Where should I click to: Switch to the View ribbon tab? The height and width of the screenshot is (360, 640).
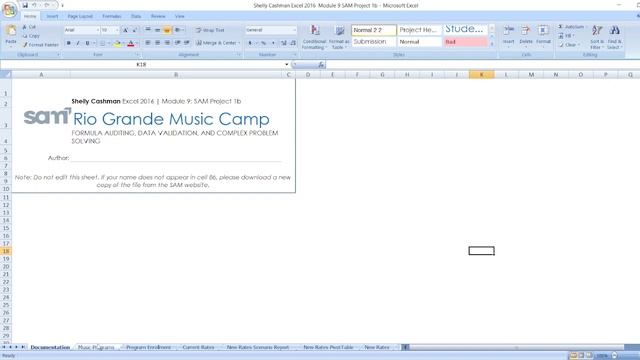click(x=180, y=16)
